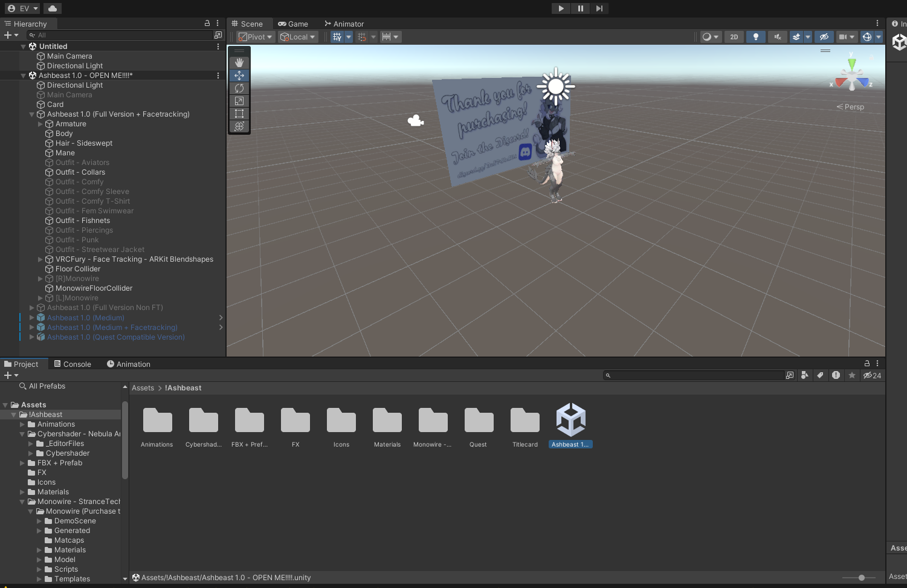The image size is (907, 588).
Task: Toggle scene audio mute button
Action: click(777, 37)
